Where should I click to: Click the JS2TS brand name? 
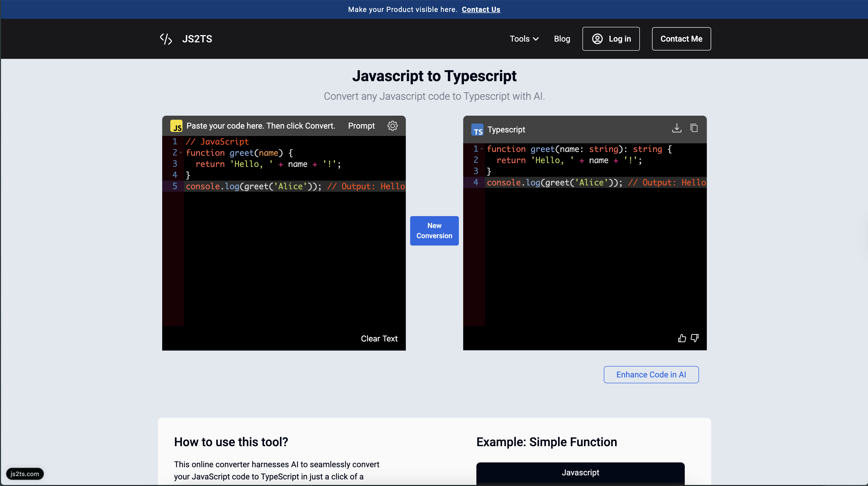197,39
